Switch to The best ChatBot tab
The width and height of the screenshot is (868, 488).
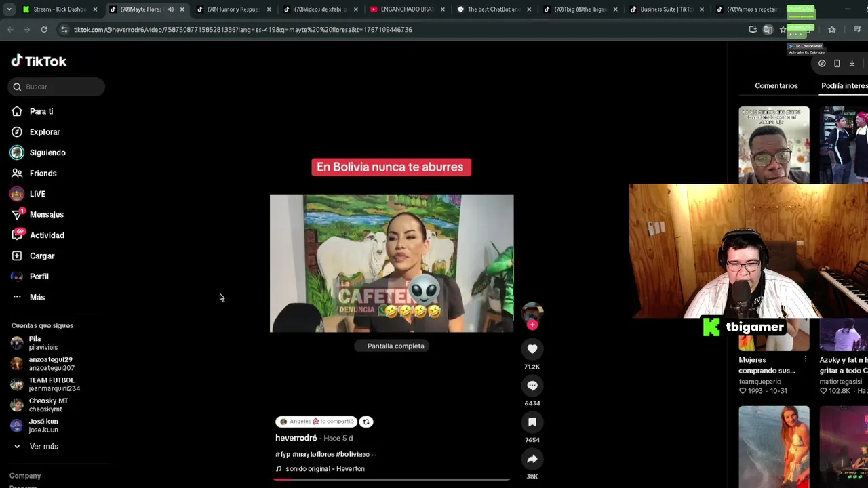point(494,9)
